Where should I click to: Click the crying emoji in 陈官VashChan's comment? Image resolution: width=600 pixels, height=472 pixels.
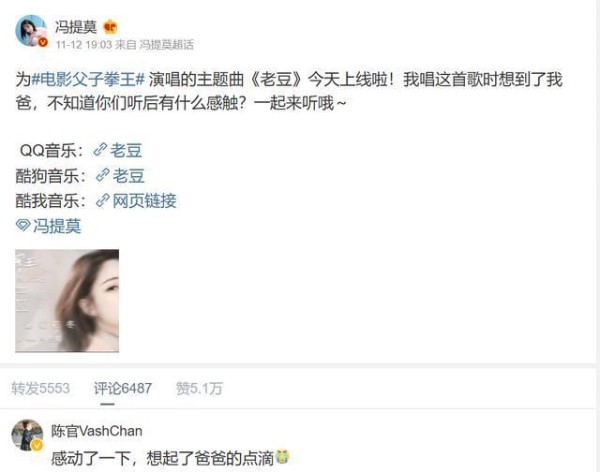[x=282, y=456]
